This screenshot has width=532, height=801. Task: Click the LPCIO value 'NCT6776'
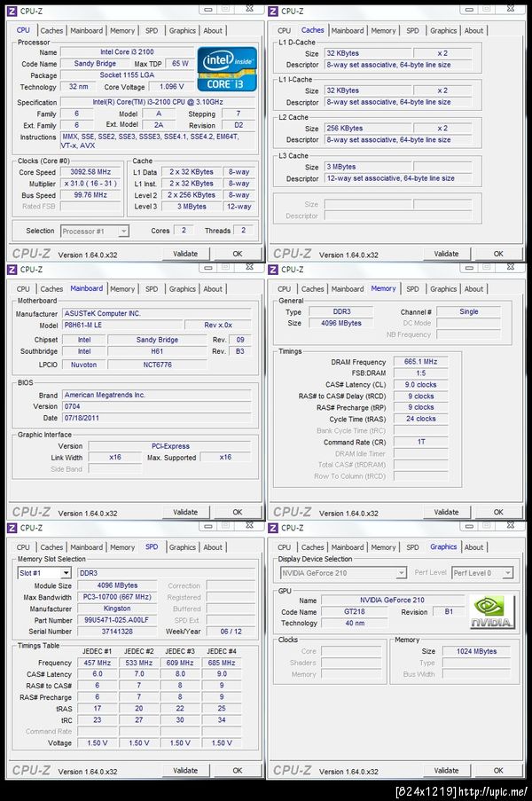click(x=157, y=365)
